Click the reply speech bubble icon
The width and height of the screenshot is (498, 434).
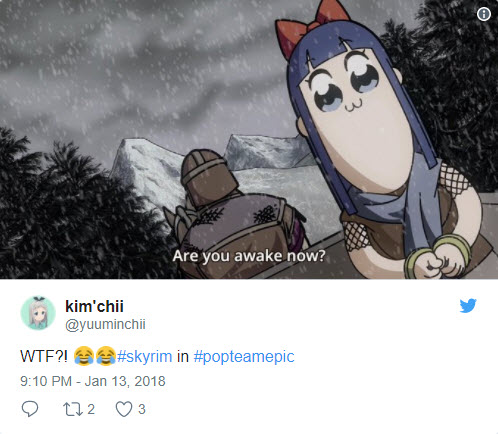coord(30,409)
